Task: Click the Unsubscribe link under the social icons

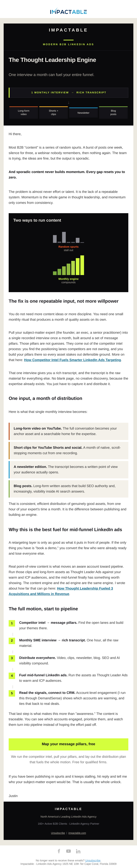Action: (93, 860)
